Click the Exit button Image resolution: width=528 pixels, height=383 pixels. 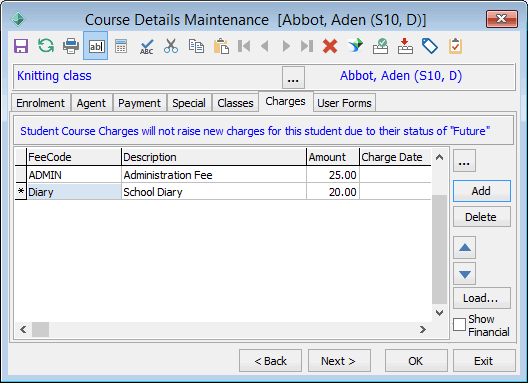(x=484, y=361)
